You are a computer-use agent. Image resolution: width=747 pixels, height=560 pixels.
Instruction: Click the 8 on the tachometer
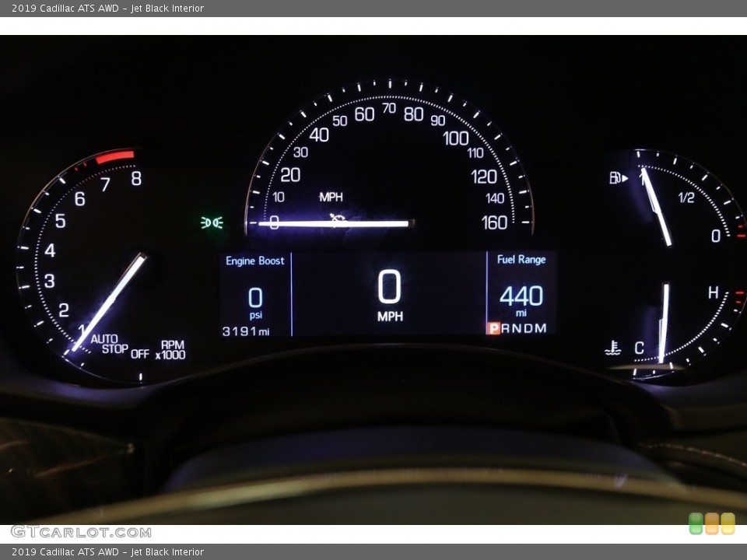pos(136,179)
